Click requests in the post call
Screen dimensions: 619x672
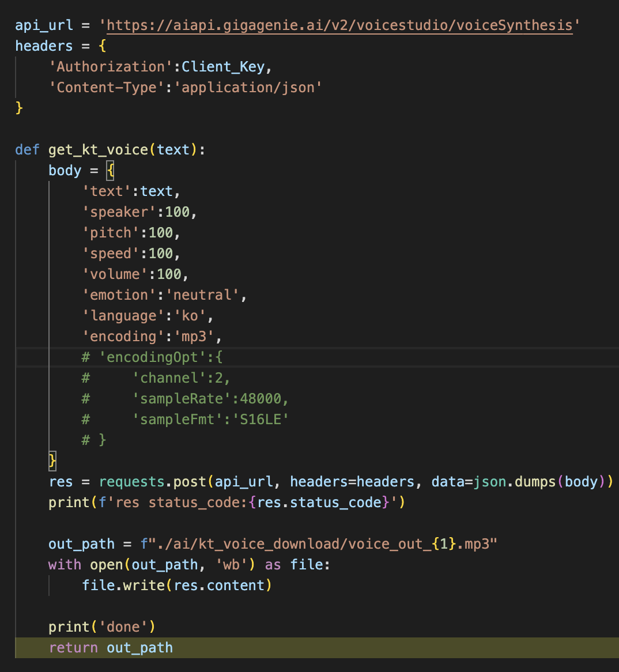tap(131, 482)
